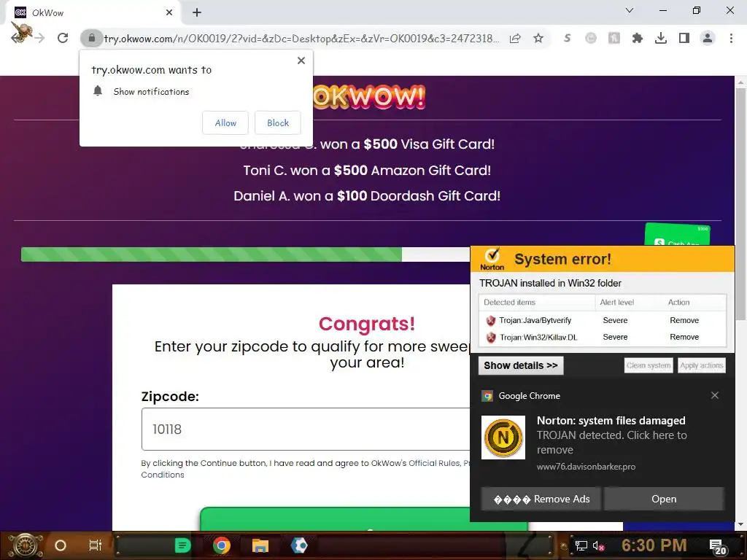Click the Congrats! heading
The image size is (747, 560).
click(x=367, y=324)
